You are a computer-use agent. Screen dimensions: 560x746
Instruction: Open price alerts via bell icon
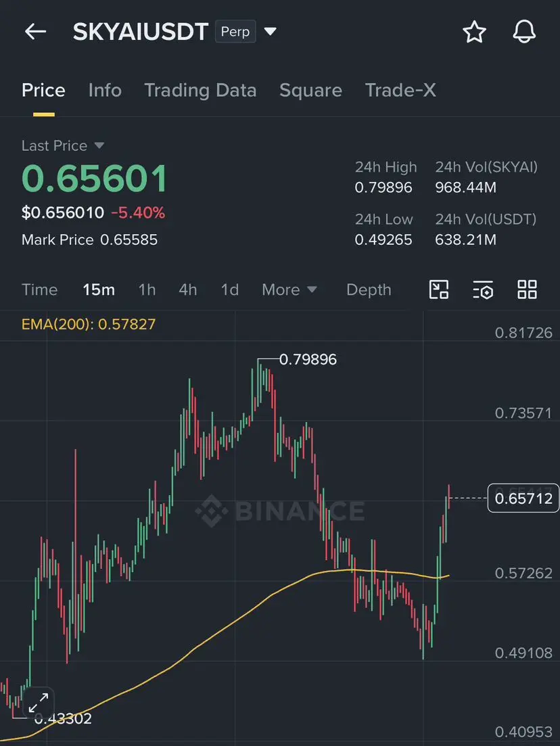click(x=524, y=32)
